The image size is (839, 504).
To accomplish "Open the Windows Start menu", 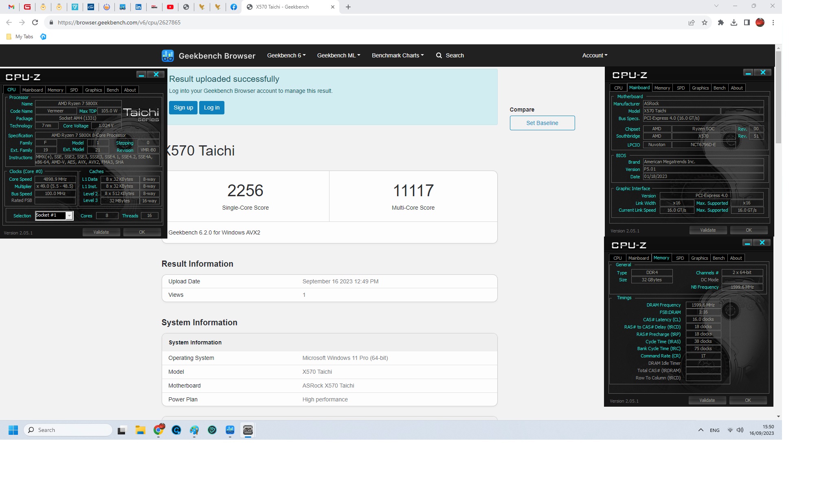I will tap(13, 430).
